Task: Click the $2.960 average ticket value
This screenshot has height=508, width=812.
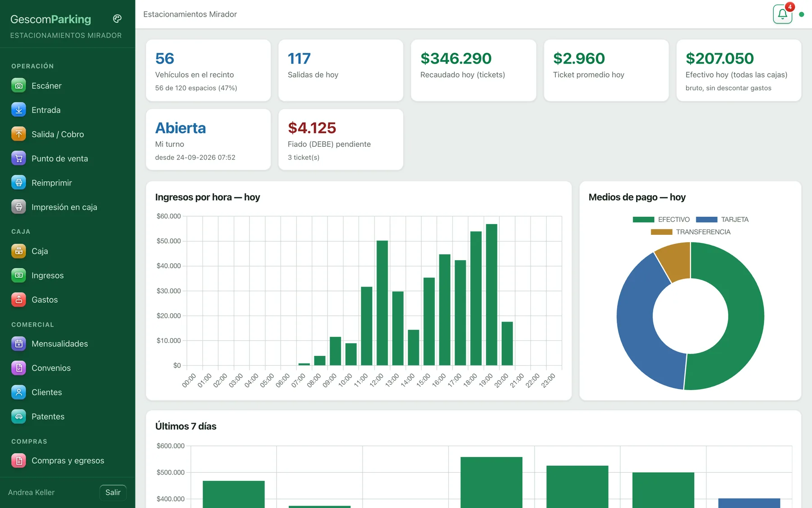Action: 579,58
